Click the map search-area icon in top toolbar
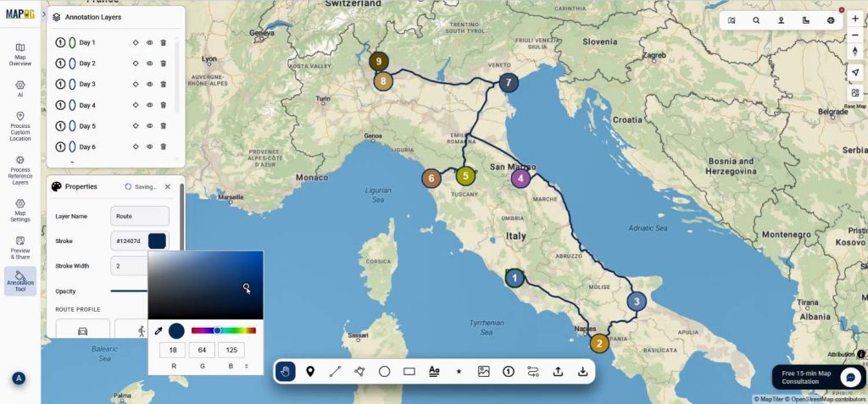The height and width of the screenshot is (404, 868). (x=732, y=20)
